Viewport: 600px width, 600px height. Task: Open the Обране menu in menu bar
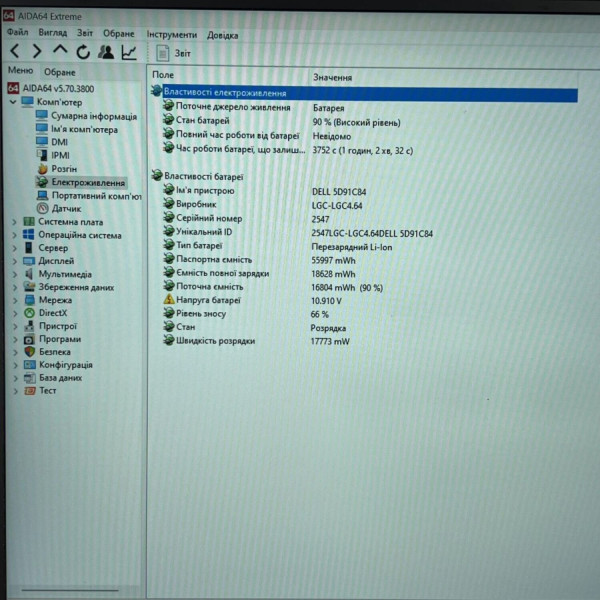(119, 34)
